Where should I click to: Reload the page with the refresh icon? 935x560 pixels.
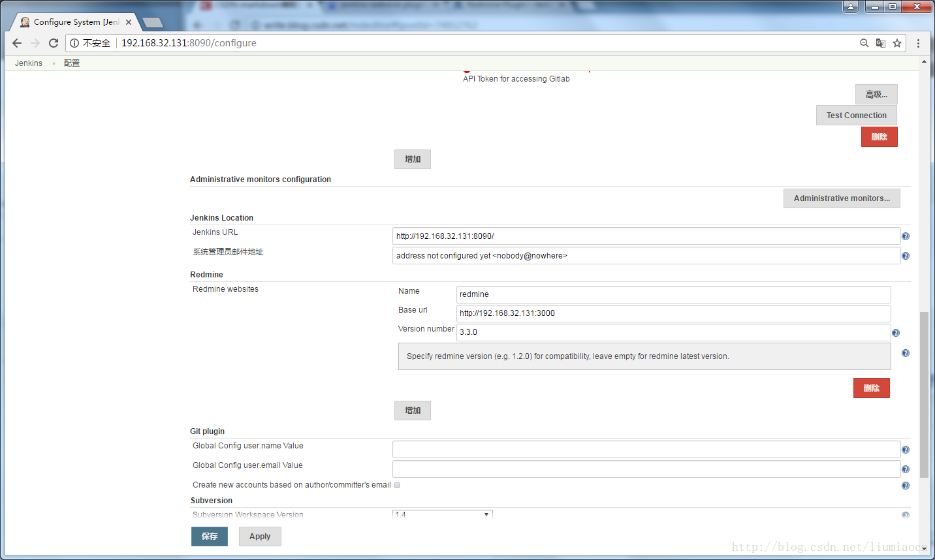pos(54,43)
